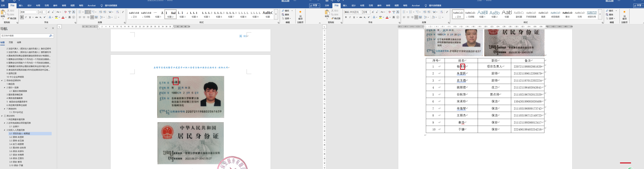
Task: Apply yellow highlight color in left window
Action: (x=56, y=17)
